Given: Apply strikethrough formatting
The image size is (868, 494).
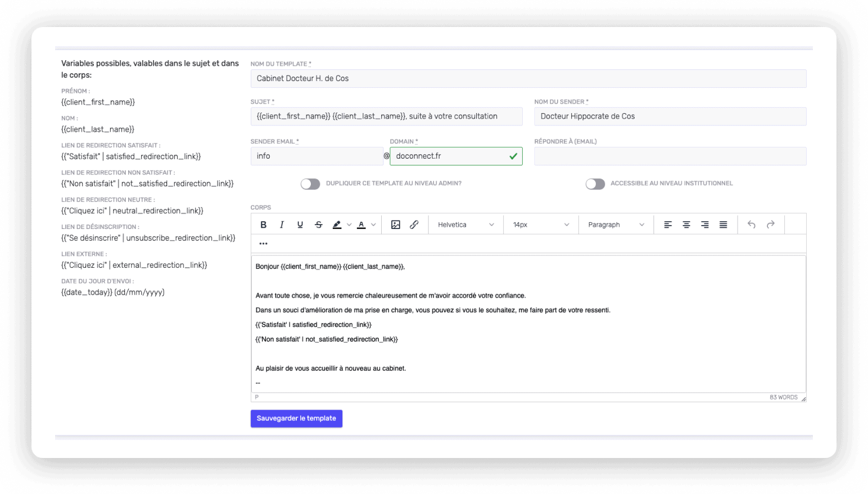Looking at the screenshot, I should [x=319, y=224].
